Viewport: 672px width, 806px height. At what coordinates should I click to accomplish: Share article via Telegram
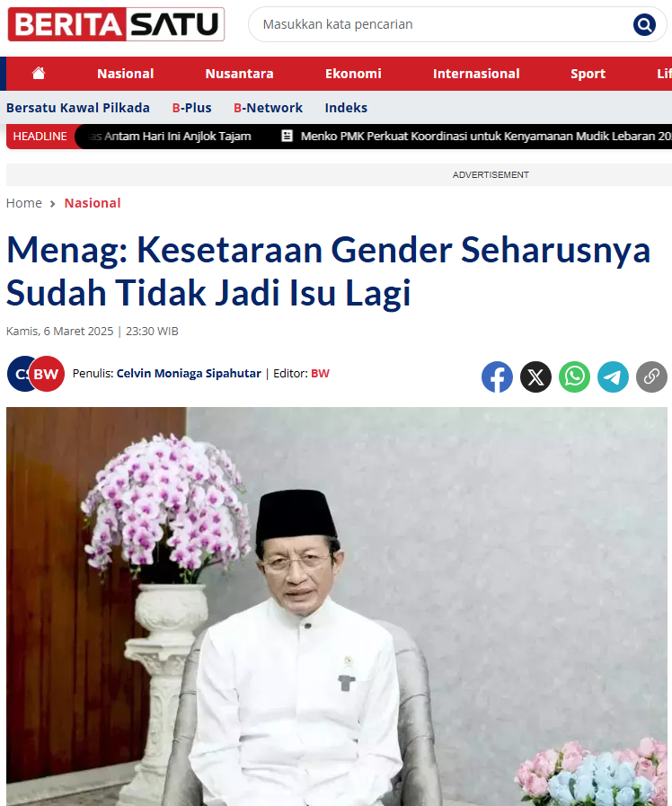click(x=613, y=376)
